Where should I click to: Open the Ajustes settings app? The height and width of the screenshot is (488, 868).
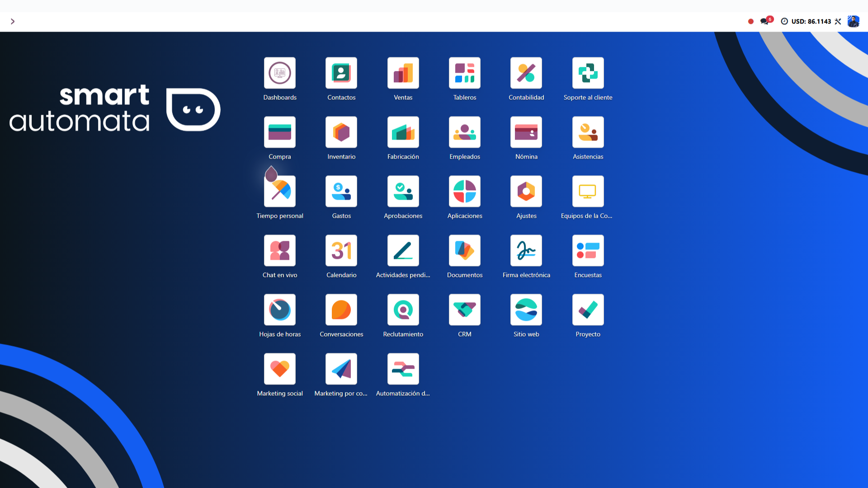(x=526, y=191)
